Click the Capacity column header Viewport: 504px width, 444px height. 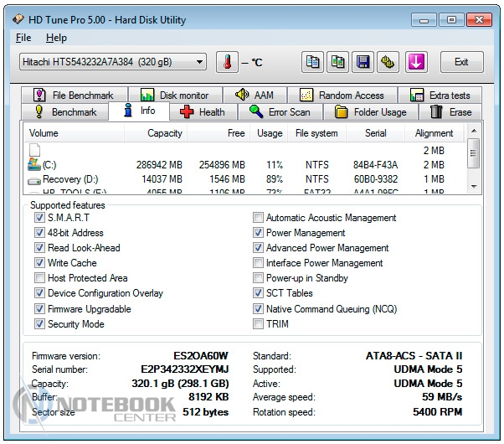(x=165, y=133)
